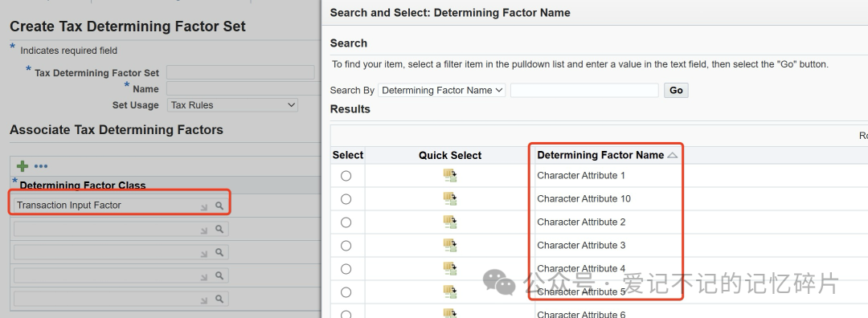Quick select Character Attribute 10 icon

[x=450, y=199]
